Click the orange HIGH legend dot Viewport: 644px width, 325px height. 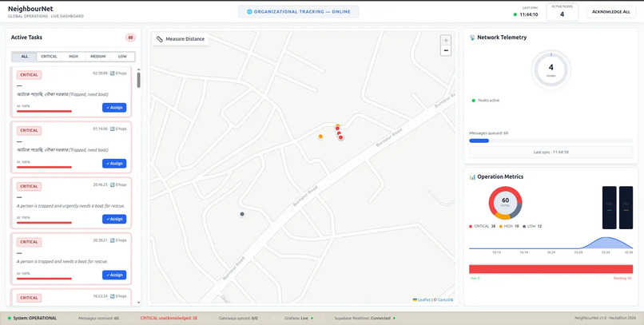click(x=501, y=227)
